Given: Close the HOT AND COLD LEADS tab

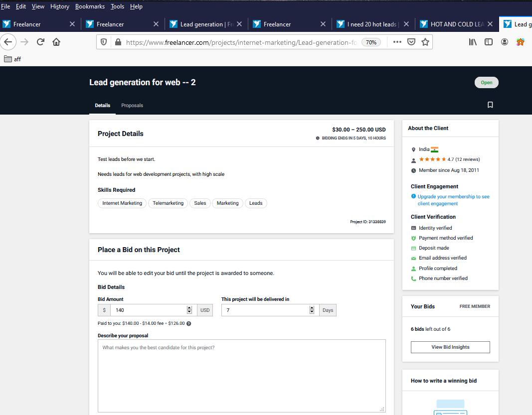Looking at the screenshot, I should pyautogui.click(x=490, y=24).
